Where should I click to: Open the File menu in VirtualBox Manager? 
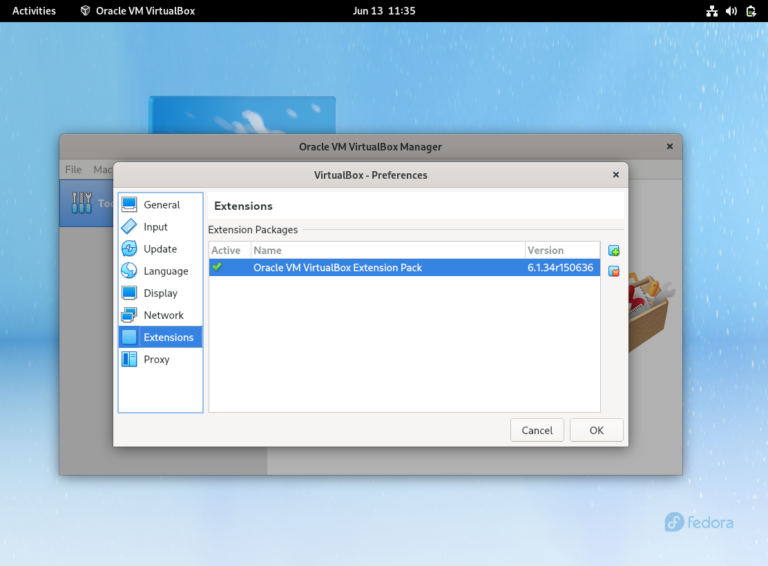tap(73, 169)
